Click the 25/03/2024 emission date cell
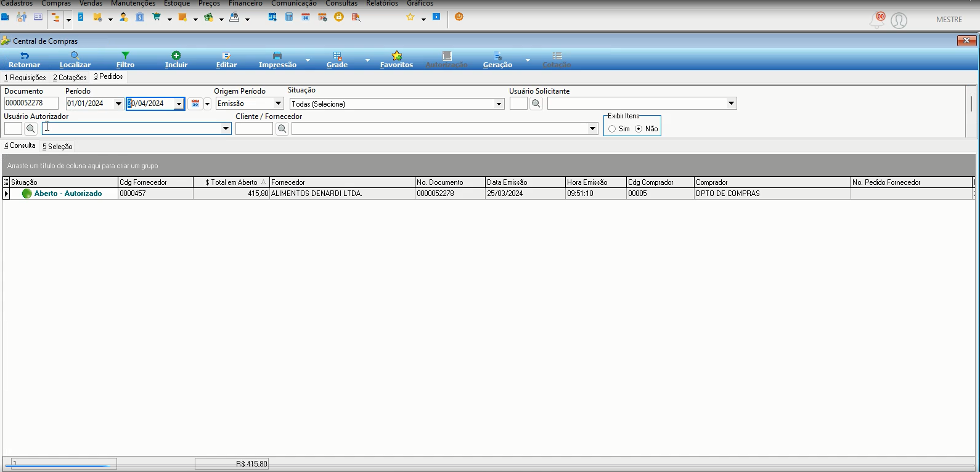This screenshot has width=980, height=472. pos(525,193)
